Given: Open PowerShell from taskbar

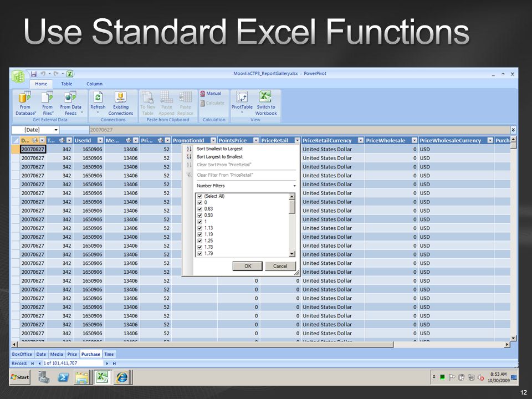Looking at the screenshot, I should pos(63,377).
